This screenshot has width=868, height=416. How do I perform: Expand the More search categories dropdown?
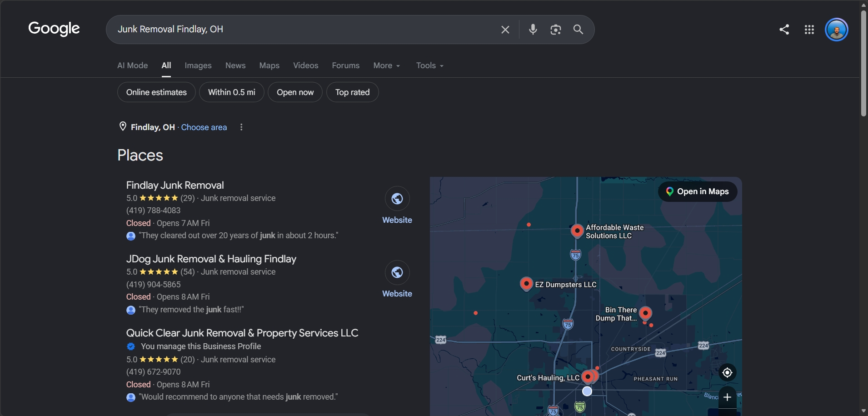coord(387,65)
